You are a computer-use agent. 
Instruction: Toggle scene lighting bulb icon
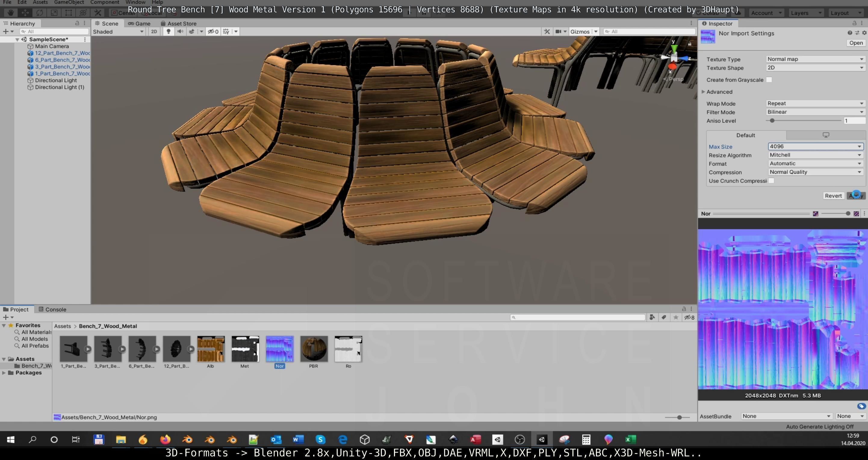[x=169, y=31]
